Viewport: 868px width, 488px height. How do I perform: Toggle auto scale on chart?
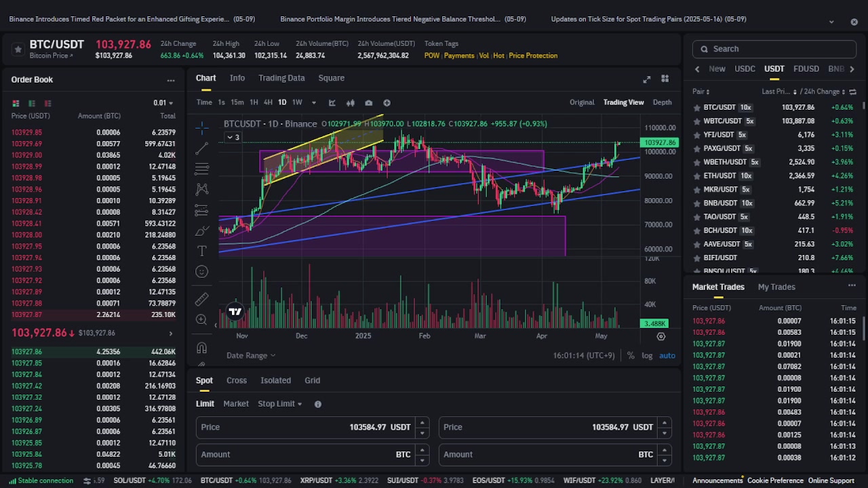pyautogui.click(x=667, y=355)
